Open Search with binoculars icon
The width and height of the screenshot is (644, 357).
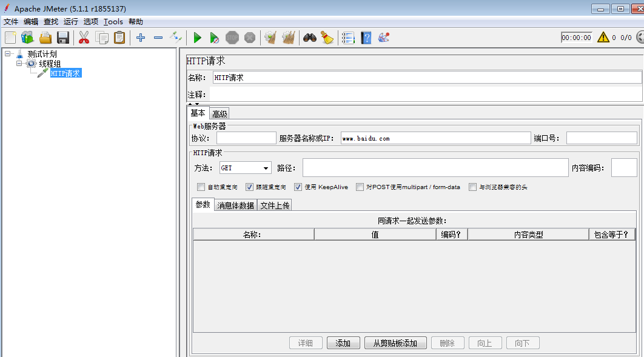click(x=310, y=38)
